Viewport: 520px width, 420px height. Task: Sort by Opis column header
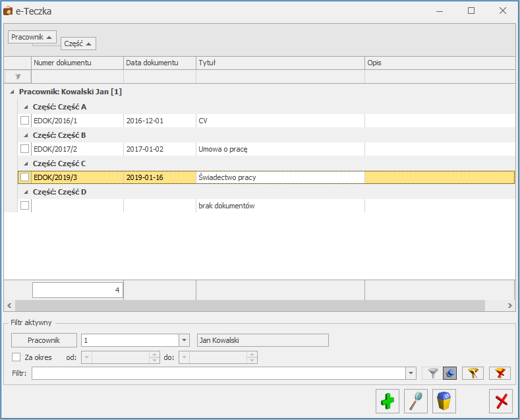[x=440, y=63]
